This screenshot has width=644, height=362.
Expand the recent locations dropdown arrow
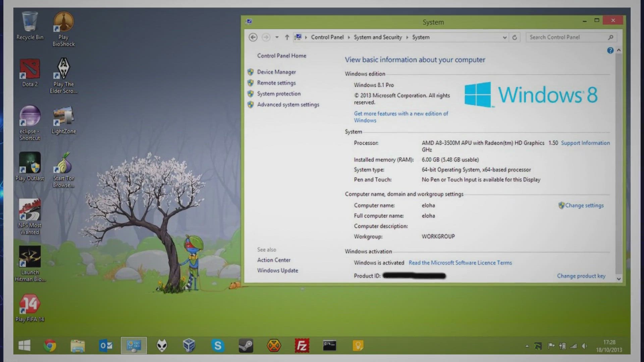point(277,37)
